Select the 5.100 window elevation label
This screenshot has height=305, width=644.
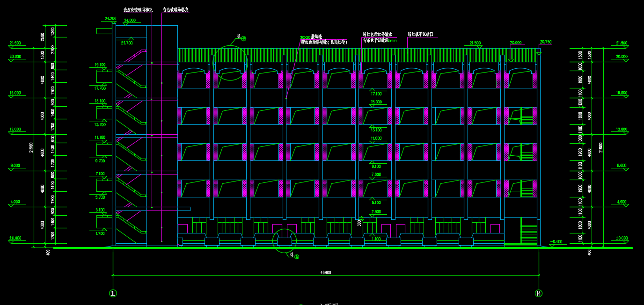376,203
